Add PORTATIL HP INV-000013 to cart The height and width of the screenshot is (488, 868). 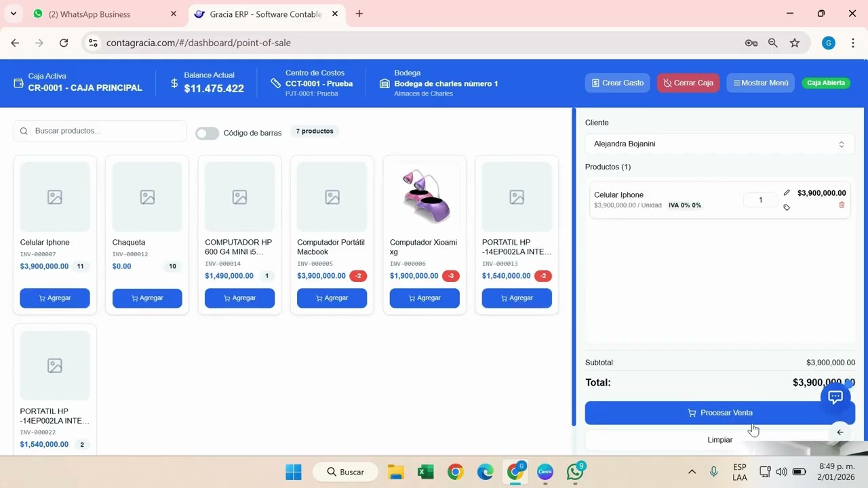click(517, 298)
